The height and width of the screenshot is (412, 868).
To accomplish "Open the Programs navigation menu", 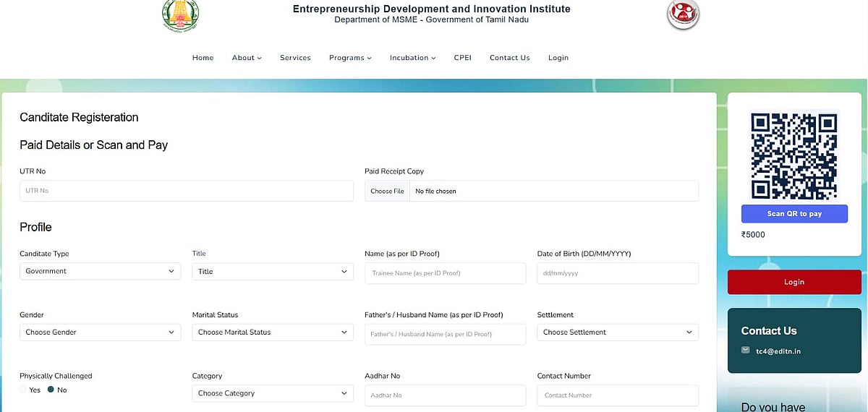I will (x=350, y=58).
